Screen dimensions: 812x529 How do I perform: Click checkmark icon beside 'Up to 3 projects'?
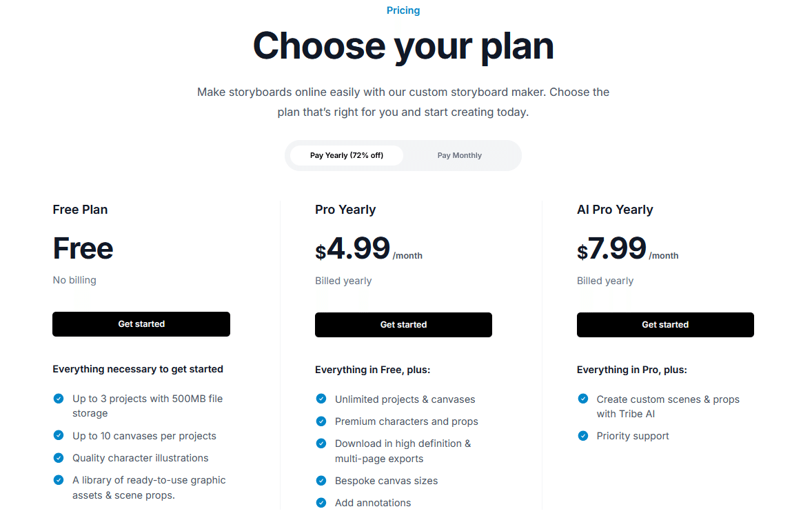59,399
